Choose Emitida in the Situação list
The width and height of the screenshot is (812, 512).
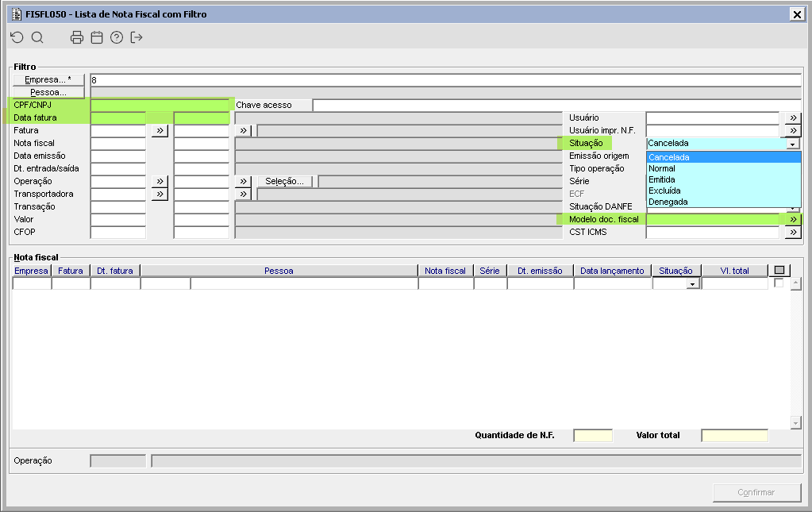(723, 179)
